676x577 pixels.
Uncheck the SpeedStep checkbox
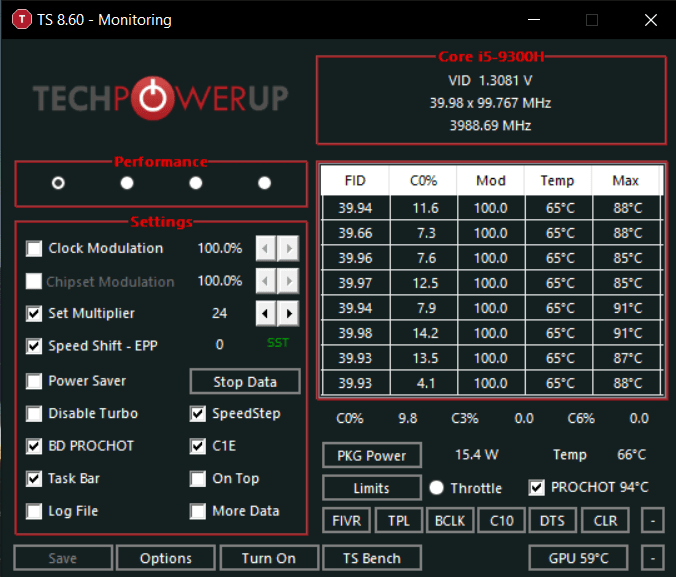198,414
